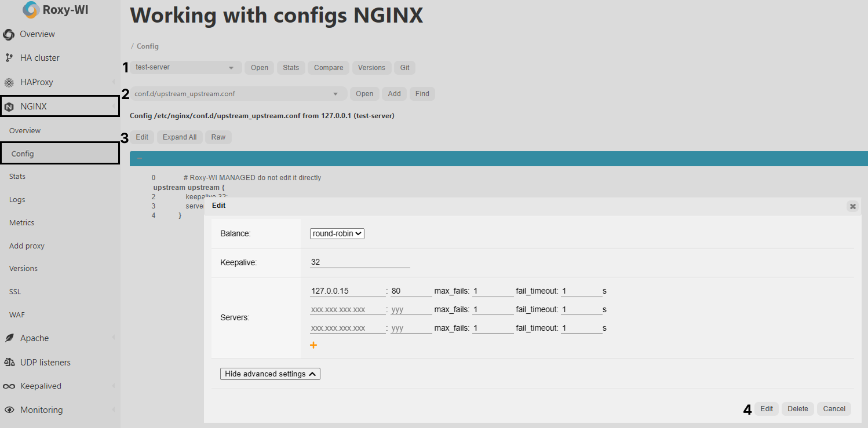
Task: Click the 'upstream upstream {' config line
Action: (x=189, y=188)
